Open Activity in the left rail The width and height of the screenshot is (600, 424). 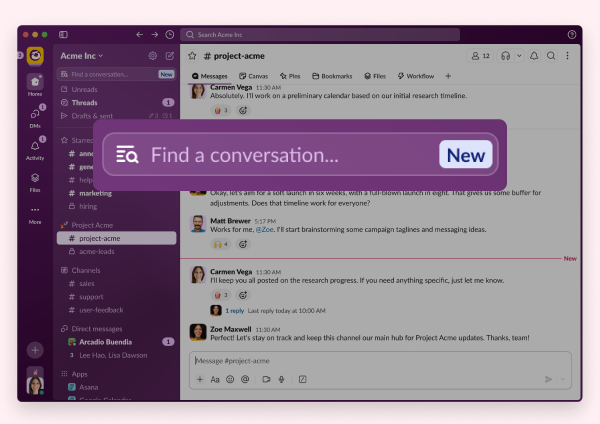(x=35, y=149)
